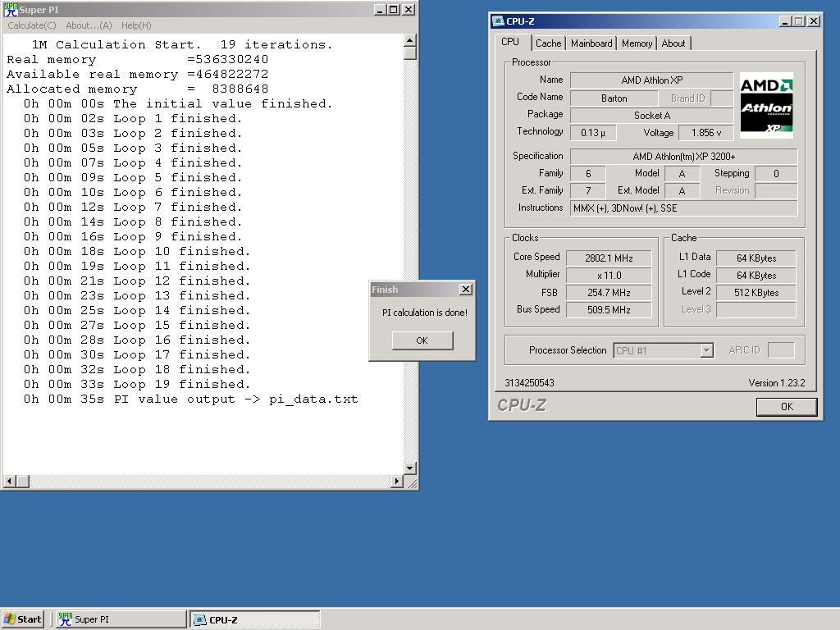Image resolution: width=840 pixels, height=630 pixels.
Task: Click the 'Real memory =536330240' line
Action: tap(137, 59)
